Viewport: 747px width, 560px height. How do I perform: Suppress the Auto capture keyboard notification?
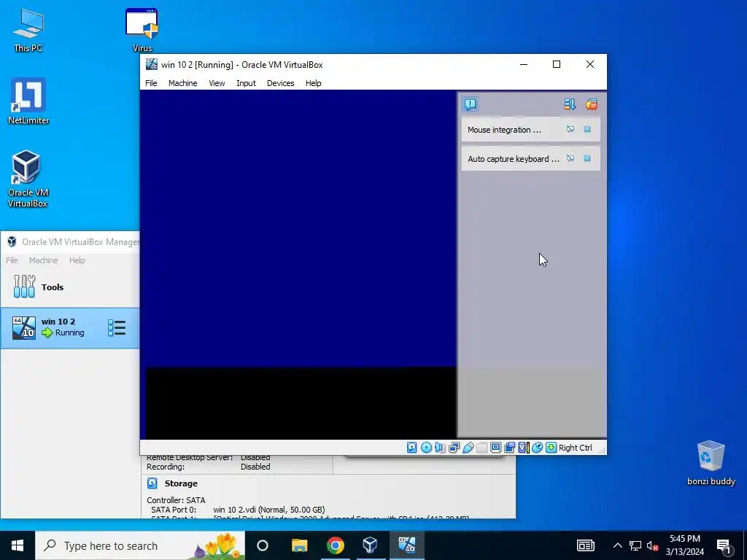[x=570, y=158]
